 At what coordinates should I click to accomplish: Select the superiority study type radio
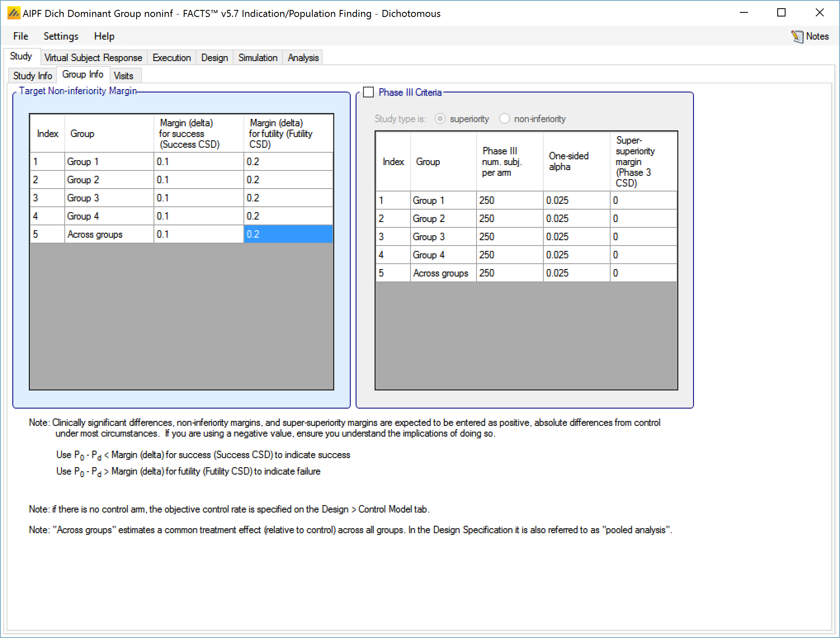click(x=440, y=119)
